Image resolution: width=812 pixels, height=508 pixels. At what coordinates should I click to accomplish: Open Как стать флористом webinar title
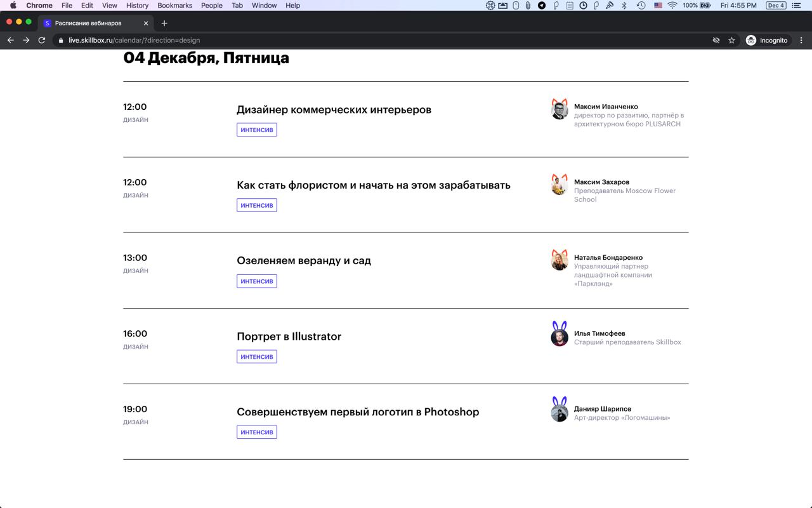tap(374, 185)
